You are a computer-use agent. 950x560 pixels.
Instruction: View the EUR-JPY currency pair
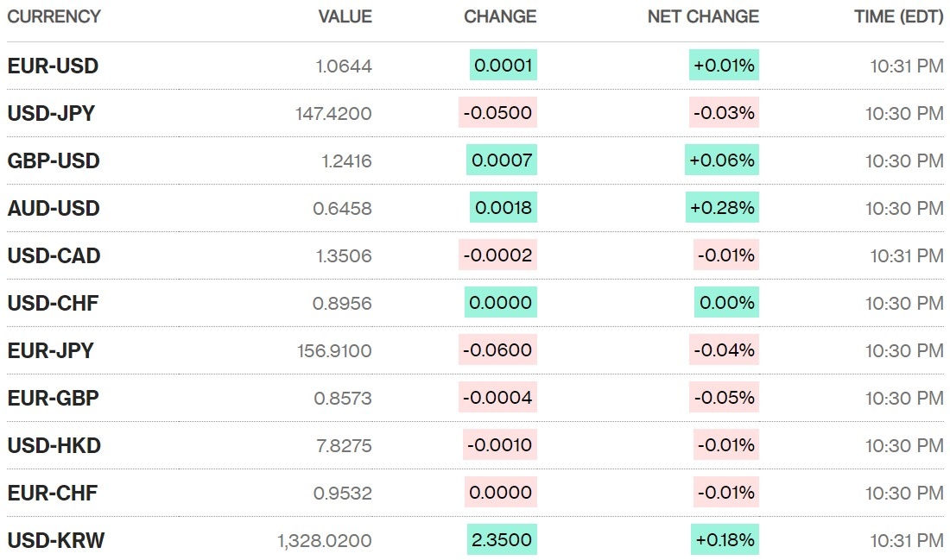pos(50,350)
